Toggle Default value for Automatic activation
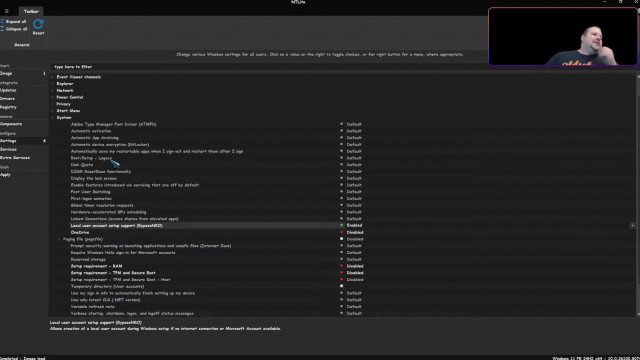640x360 pixels. pyautogui.click(x=354, y=131)
